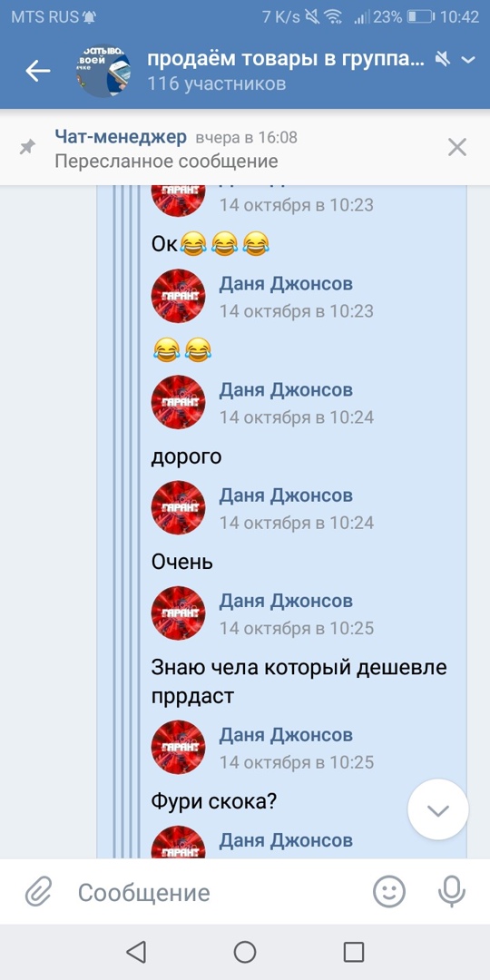This screenshot has width=490, height=980.
Task: Open pinned Пересланное сообщение text
Action: pos(166,162)
